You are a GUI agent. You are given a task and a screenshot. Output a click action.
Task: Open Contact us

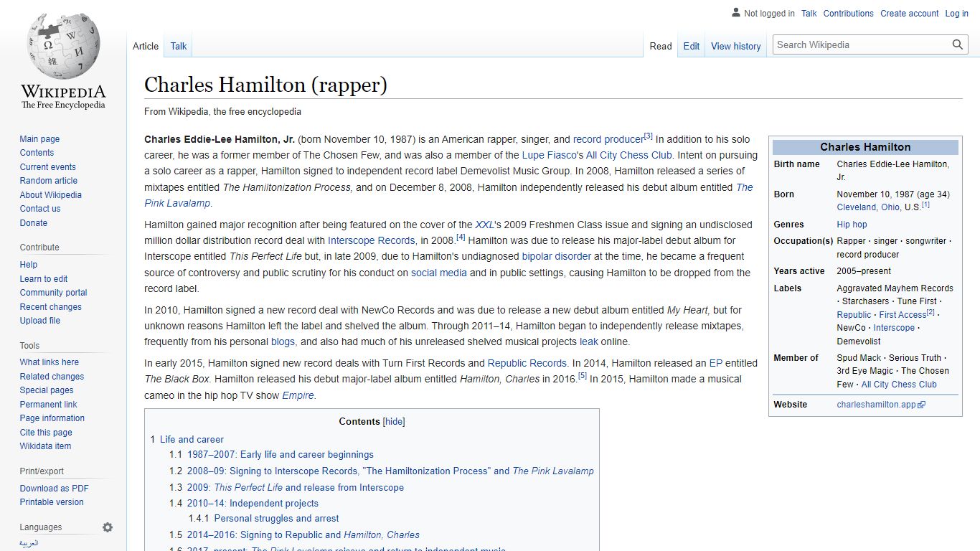(x=40, y=209)
